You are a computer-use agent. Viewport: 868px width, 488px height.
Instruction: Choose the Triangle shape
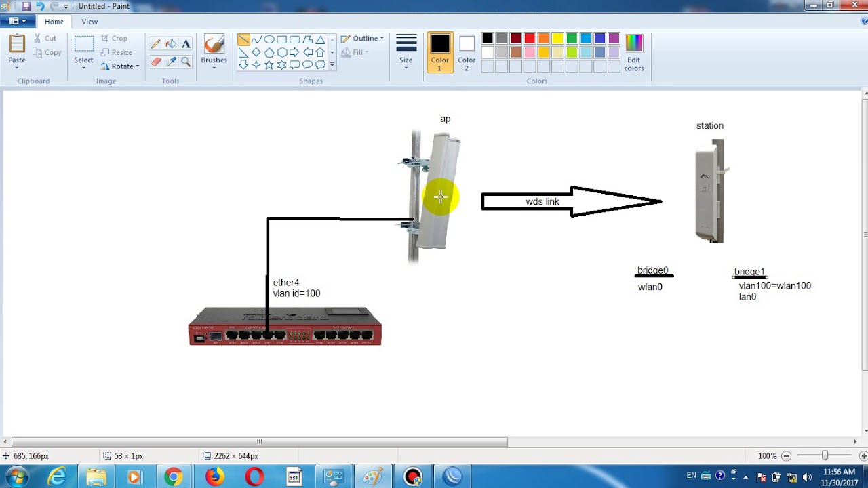click(321, 39)
